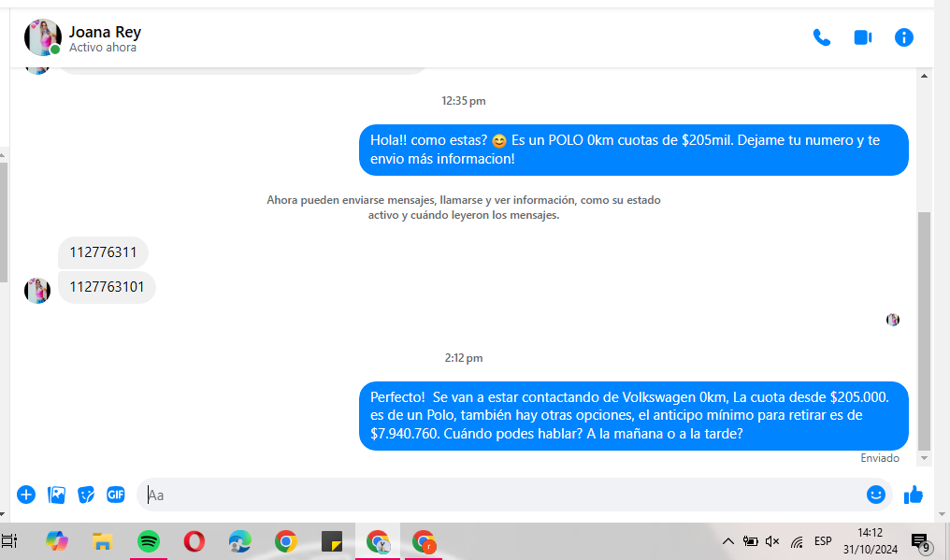Choose a sticker from the sticker icon
This screenshot has height=560, width=950.
click(86, 495)
